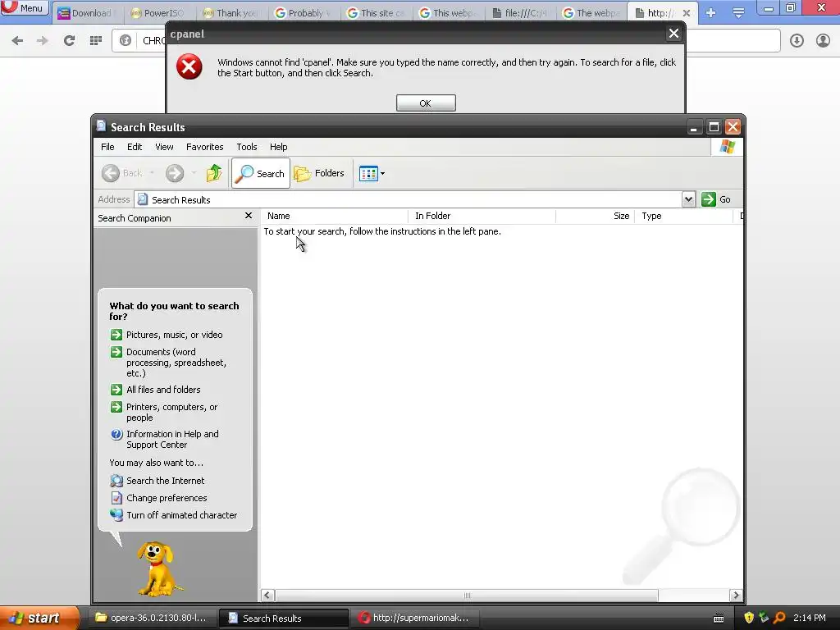Click the keyboard tray icon
Image resolution: width=840 pixels, height=630 pixels.
pos(719,619)
